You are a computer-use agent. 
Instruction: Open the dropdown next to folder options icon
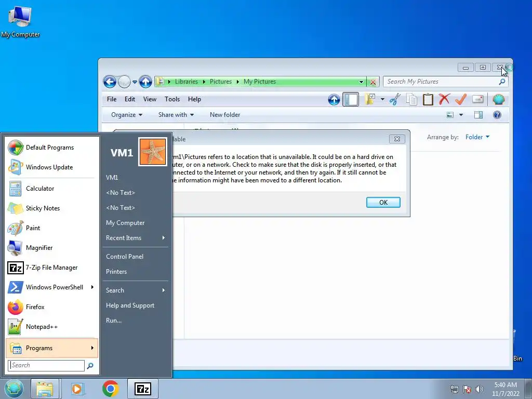(x=382, y=99)
